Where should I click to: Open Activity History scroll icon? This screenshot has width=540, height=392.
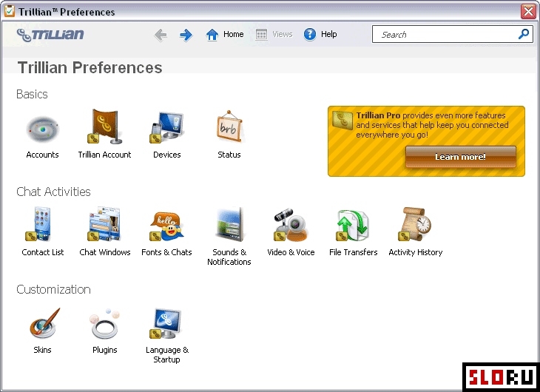(x=415, y=224)
